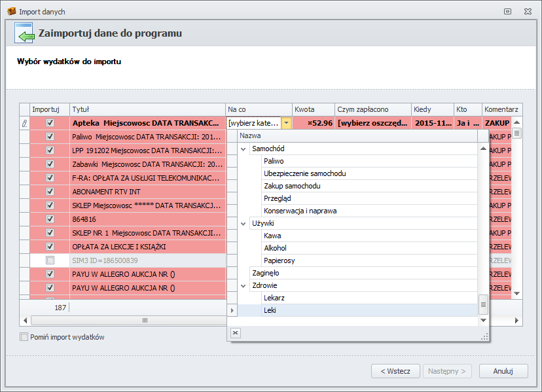This screenshot has width=542, height=392.
Task: Click the green import arrow icon
Action: click(x=24, y=34)
